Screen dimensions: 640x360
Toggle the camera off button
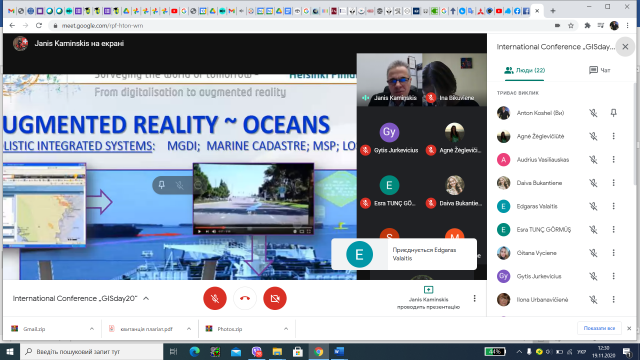click(275, 298)
